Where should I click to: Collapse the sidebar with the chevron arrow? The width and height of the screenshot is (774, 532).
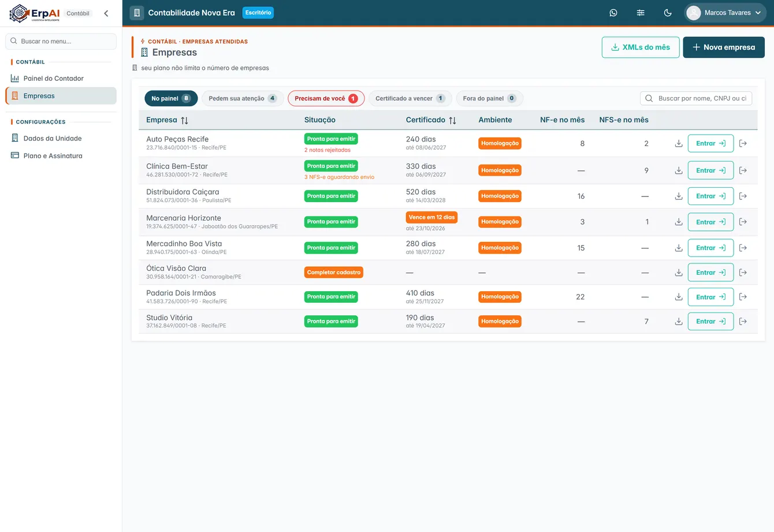tap(106, 13)
